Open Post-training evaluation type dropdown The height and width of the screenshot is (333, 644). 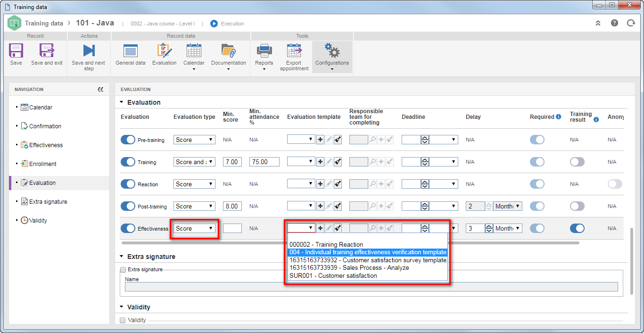coord(194,206)
